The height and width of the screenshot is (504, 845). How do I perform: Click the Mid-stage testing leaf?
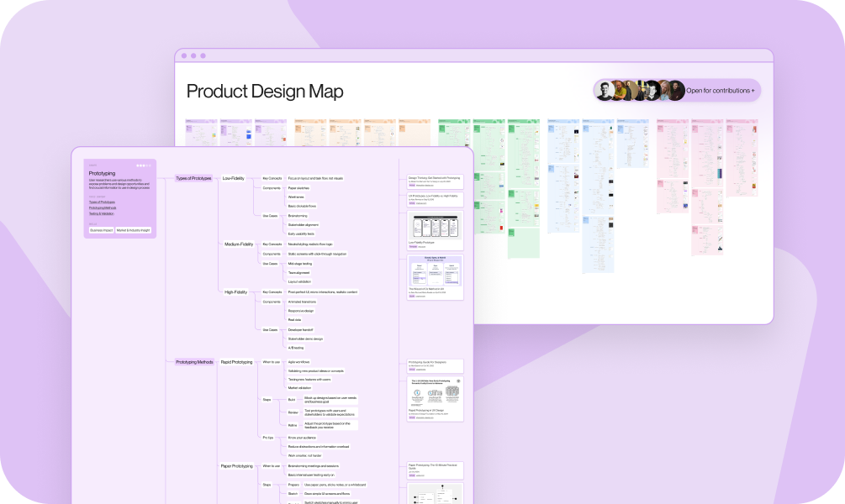pos(300,263)
